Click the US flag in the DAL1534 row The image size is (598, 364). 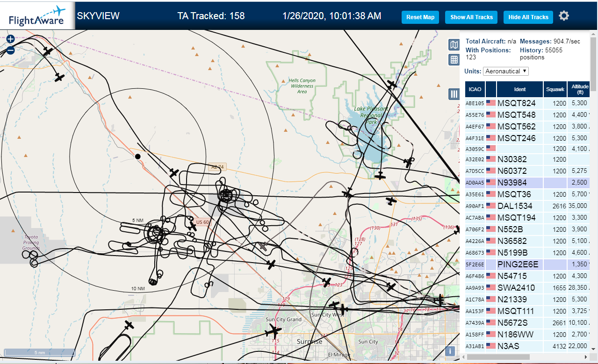point(490,206)
